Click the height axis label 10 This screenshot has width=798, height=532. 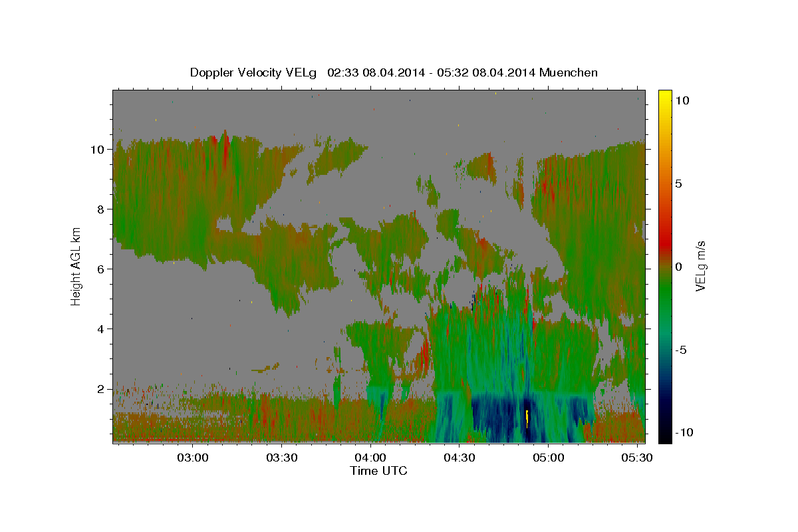(x=97, y=149)
